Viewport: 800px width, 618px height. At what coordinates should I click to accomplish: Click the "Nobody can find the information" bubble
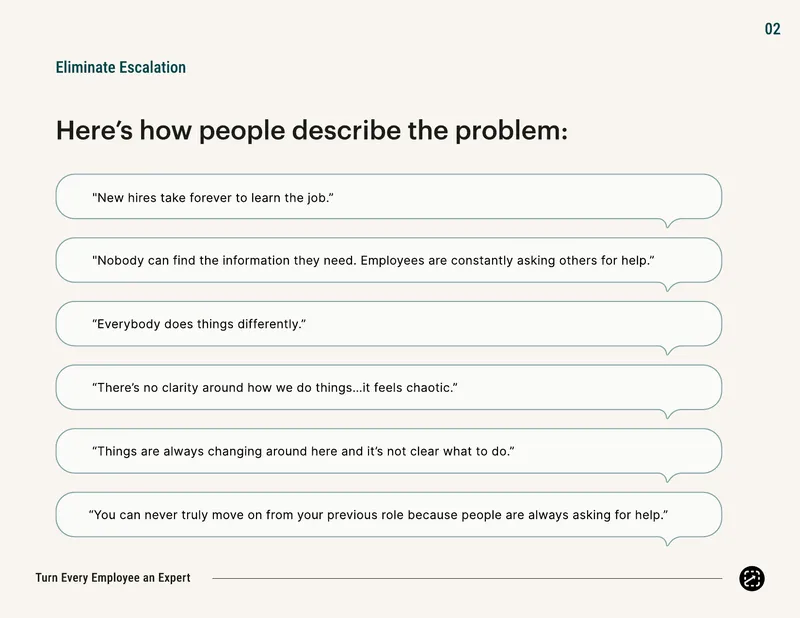[389, 260]
